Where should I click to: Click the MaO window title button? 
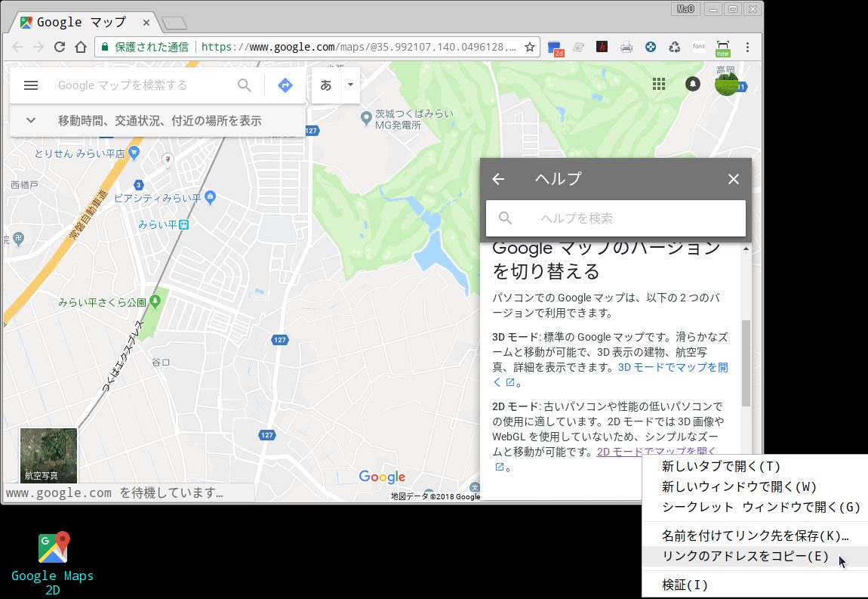tap(685, 9)
